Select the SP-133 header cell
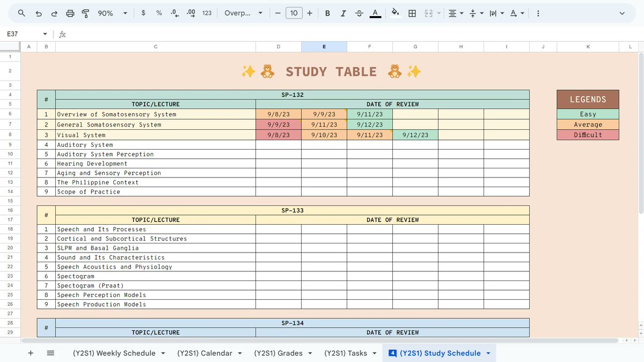 pyautogui.click(x=292, y=210)
